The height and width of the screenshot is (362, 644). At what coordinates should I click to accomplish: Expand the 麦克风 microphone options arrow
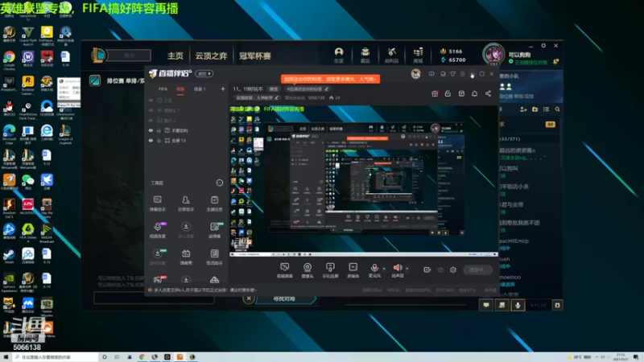[x=384, y=269]
